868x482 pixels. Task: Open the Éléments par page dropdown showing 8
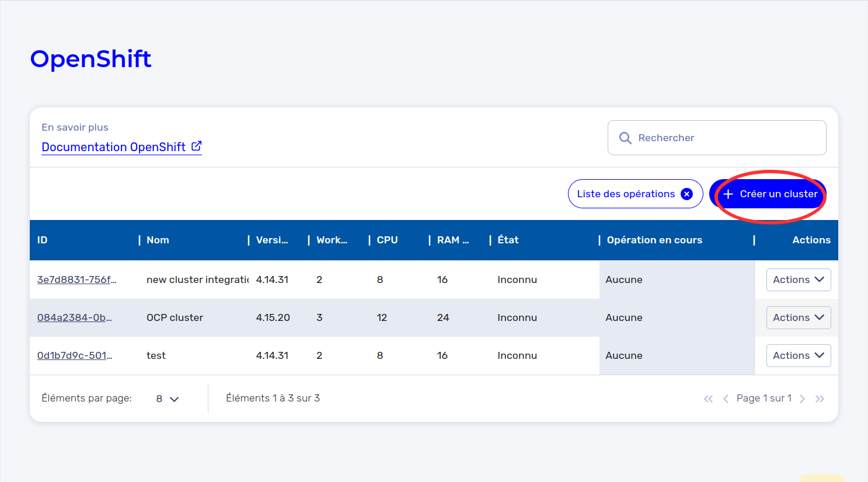coord(168,399)
